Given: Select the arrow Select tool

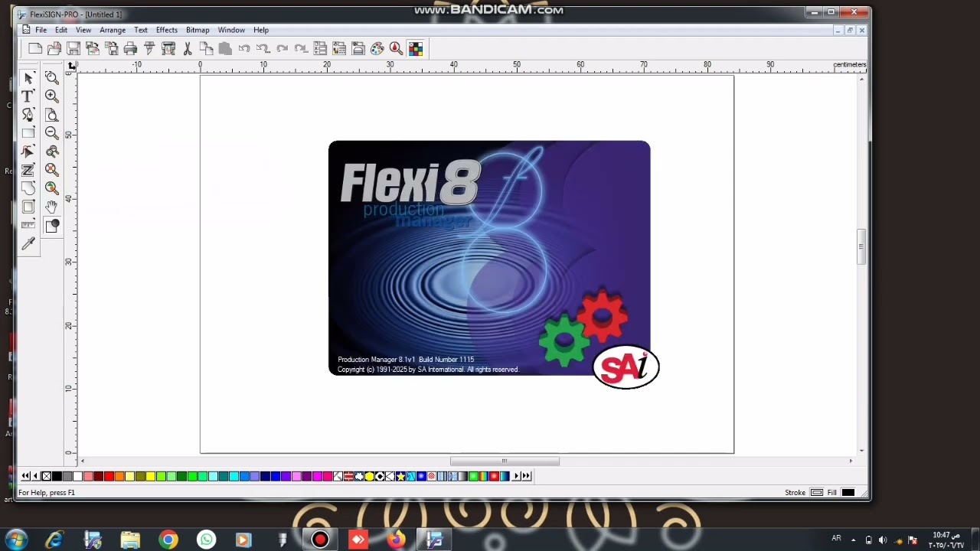Looking at the screenshot, I should pyautogui.click(x=28, y=78).
